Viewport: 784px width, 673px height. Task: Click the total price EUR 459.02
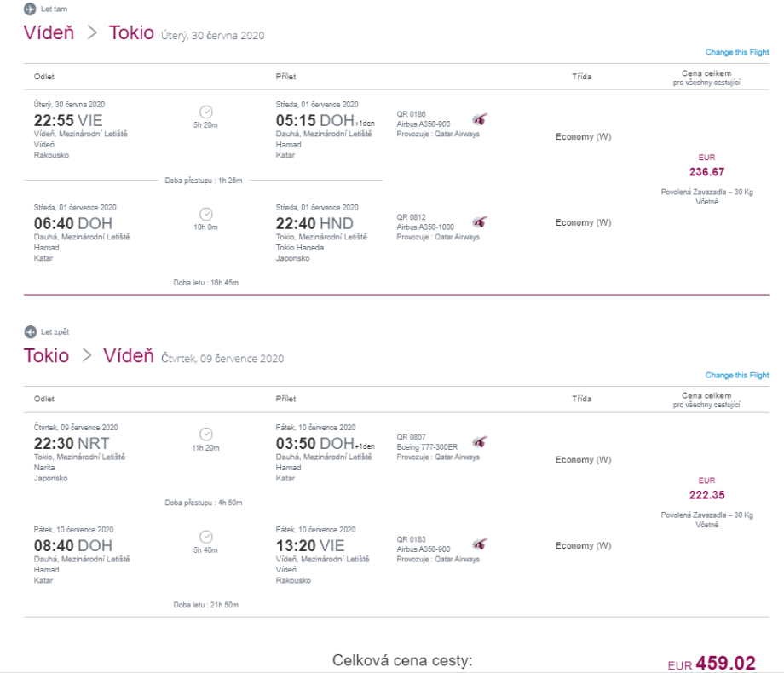click(x=724, y=661)
